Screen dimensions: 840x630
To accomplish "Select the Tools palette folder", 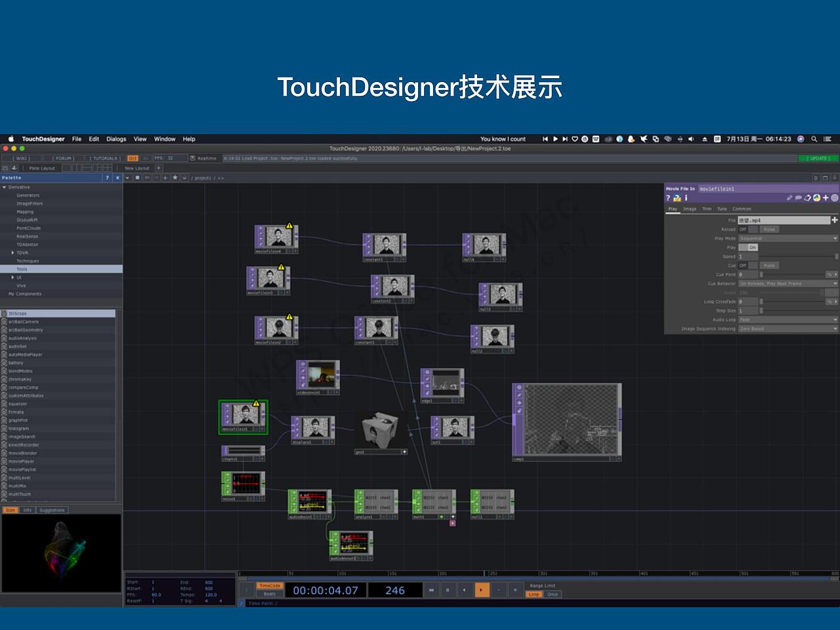I will coord(61,269).
